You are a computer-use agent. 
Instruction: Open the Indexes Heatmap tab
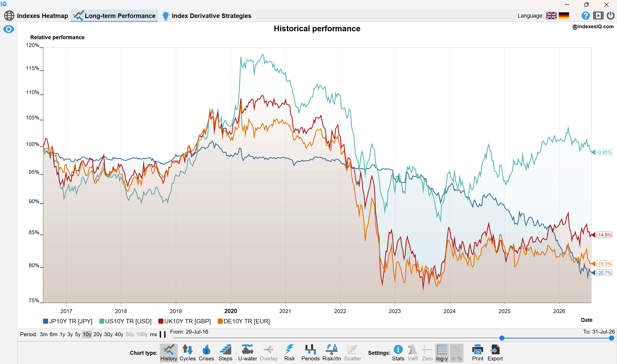[x=36, y=16]
